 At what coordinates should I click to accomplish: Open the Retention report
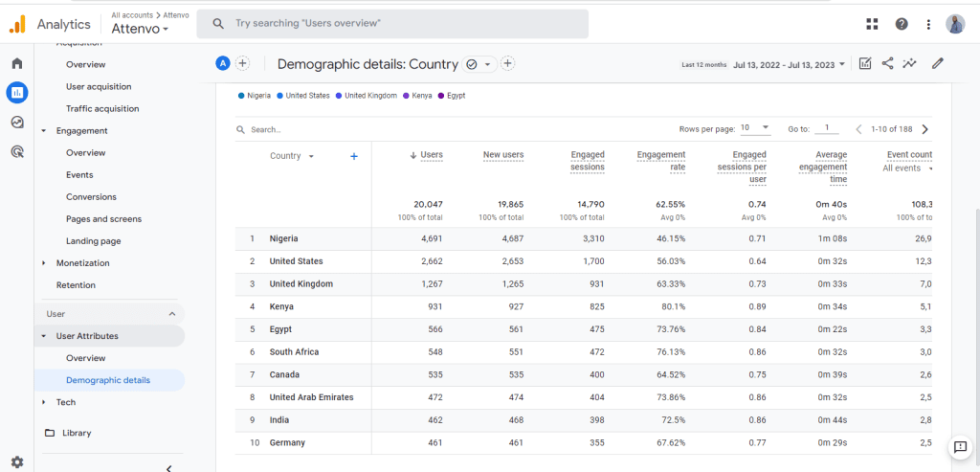pyautogui.click(x=76, y=285)
